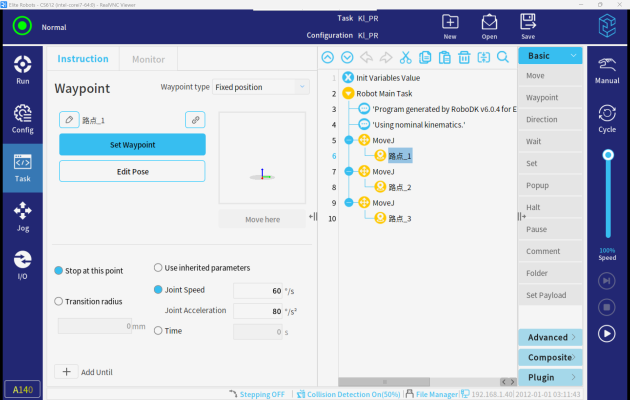
Task: Open the File Manager
Action: pos(432,394)
